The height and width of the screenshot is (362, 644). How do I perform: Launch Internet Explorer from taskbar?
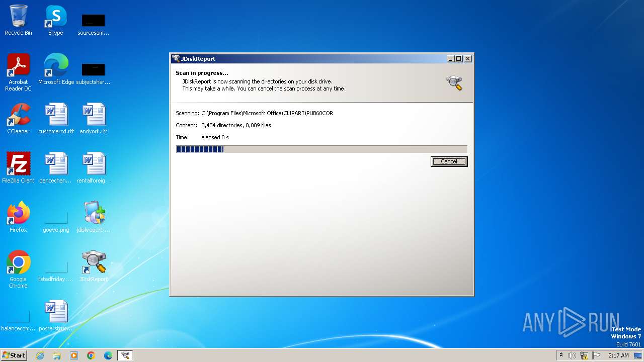click(40, 355)
